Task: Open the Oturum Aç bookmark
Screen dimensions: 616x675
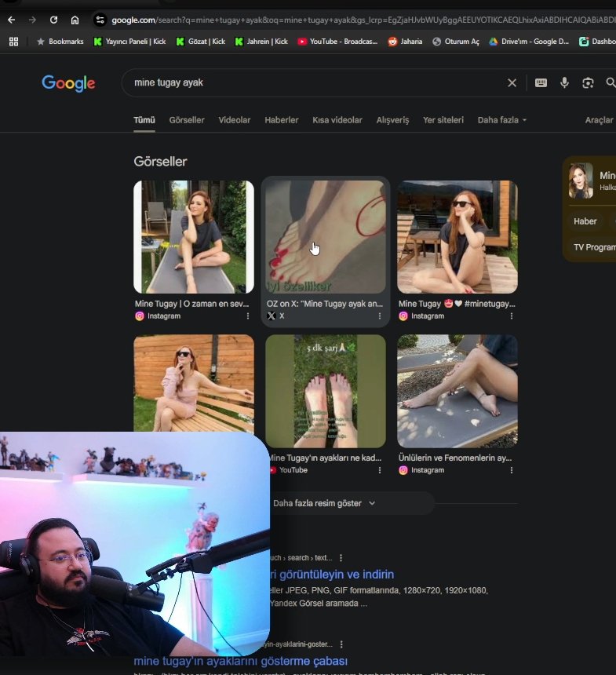Action: [456, 42]
